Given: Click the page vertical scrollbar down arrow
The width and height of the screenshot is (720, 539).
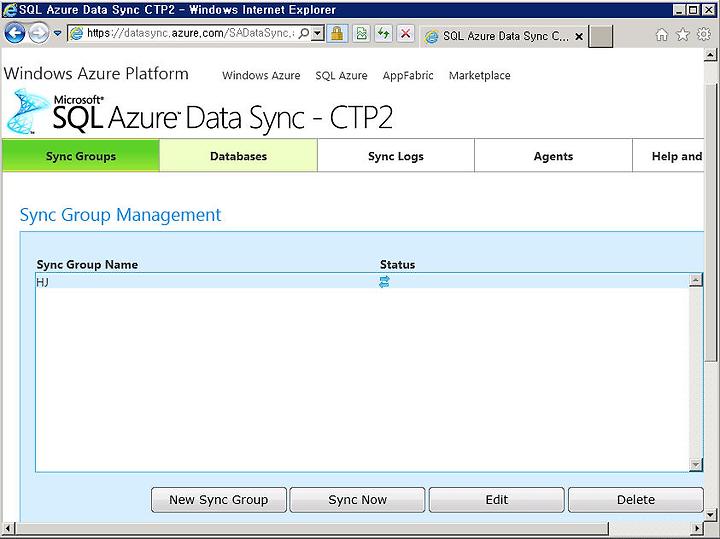Looking at the screenshot, I should coord(710,514).
